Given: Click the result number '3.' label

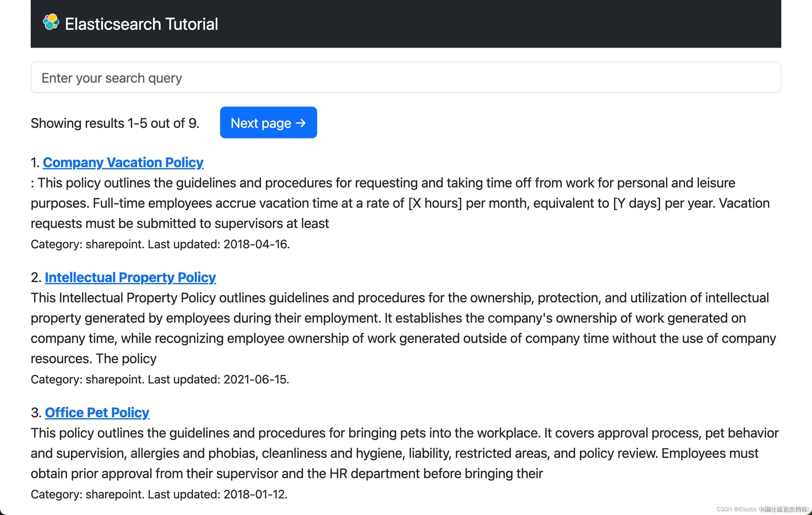Looking at the screenshot, I should coord(36,413).
